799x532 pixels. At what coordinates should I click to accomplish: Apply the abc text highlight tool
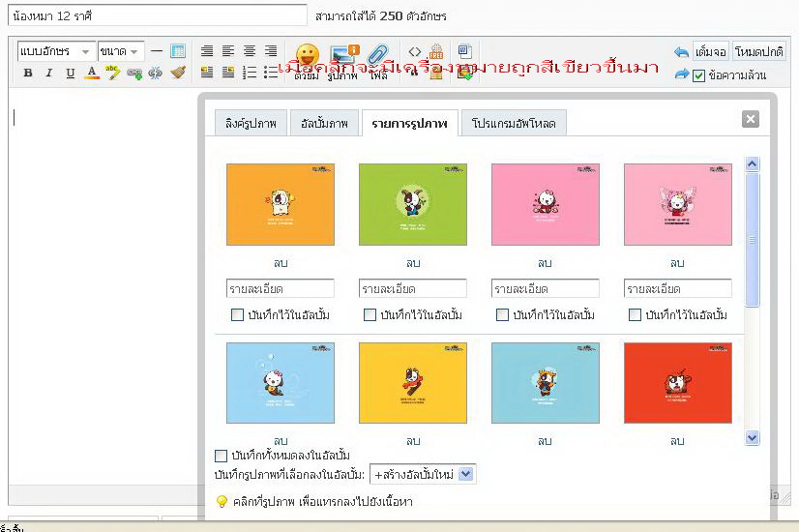(112, 73)
